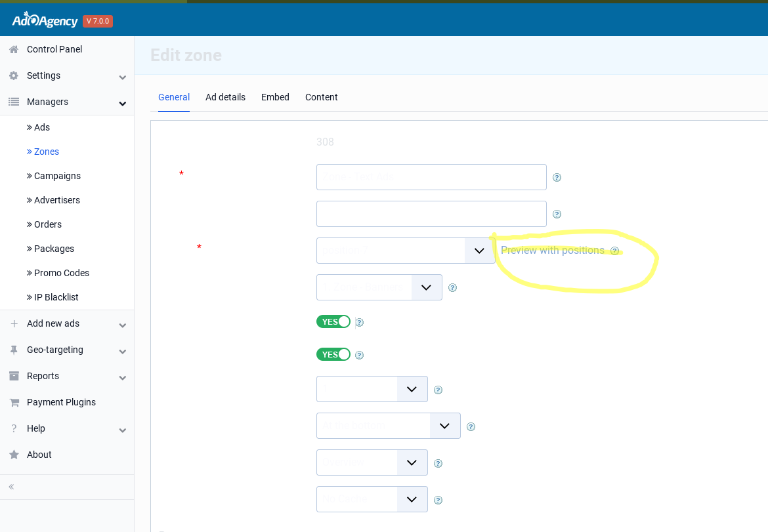Switch off the second YES toggle
Viewport: 768px width, 532px height.
333,354
